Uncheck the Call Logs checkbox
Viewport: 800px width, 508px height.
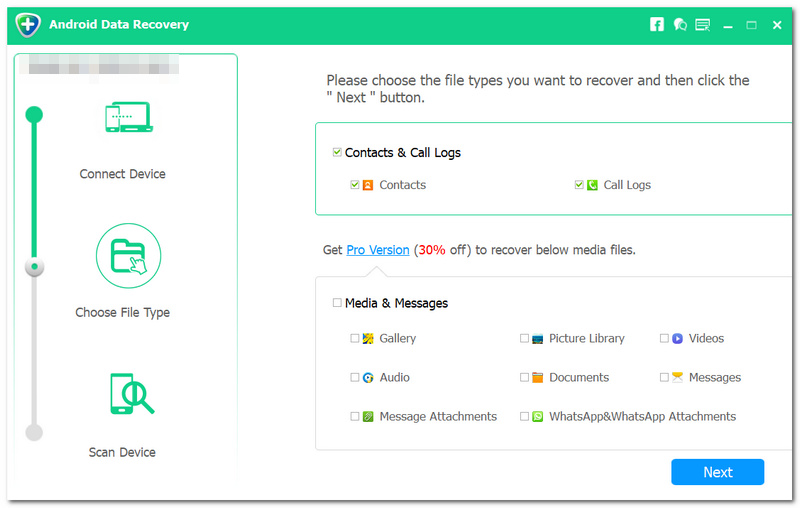(x=579, y=185)
